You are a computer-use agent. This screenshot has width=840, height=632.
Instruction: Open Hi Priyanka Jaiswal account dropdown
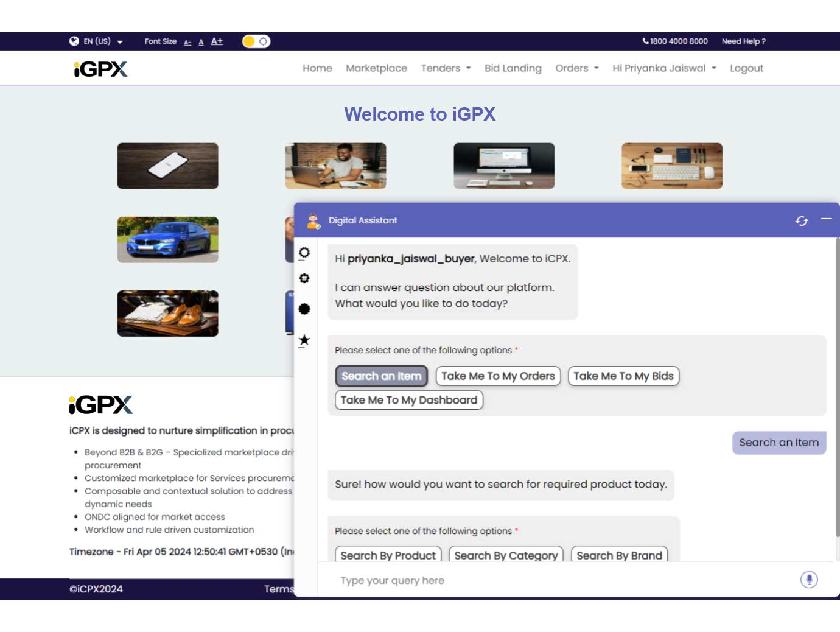[664, 68]
